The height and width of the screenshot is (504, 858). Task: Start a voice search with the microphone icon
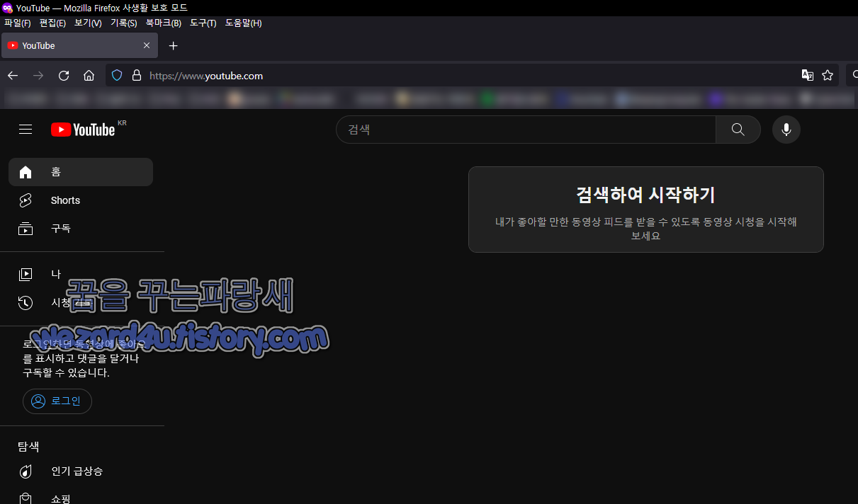pos(786,130)
